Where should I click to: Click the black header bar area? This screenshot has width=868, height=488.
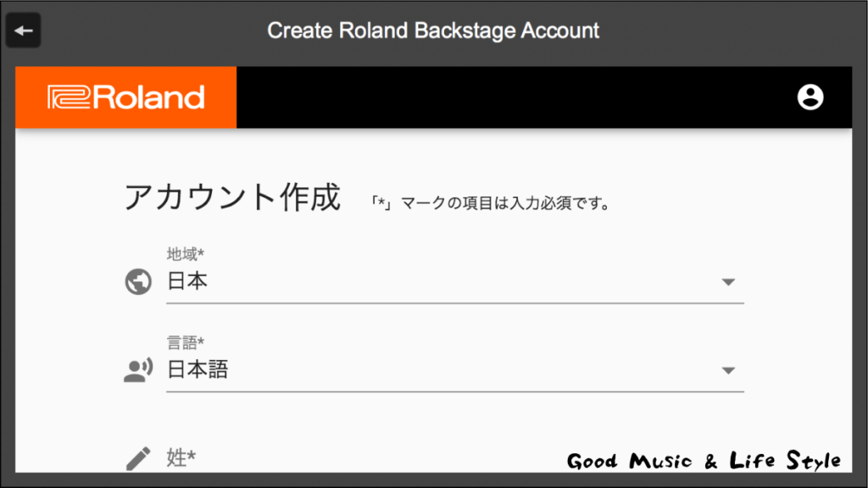tap(544, 97)
